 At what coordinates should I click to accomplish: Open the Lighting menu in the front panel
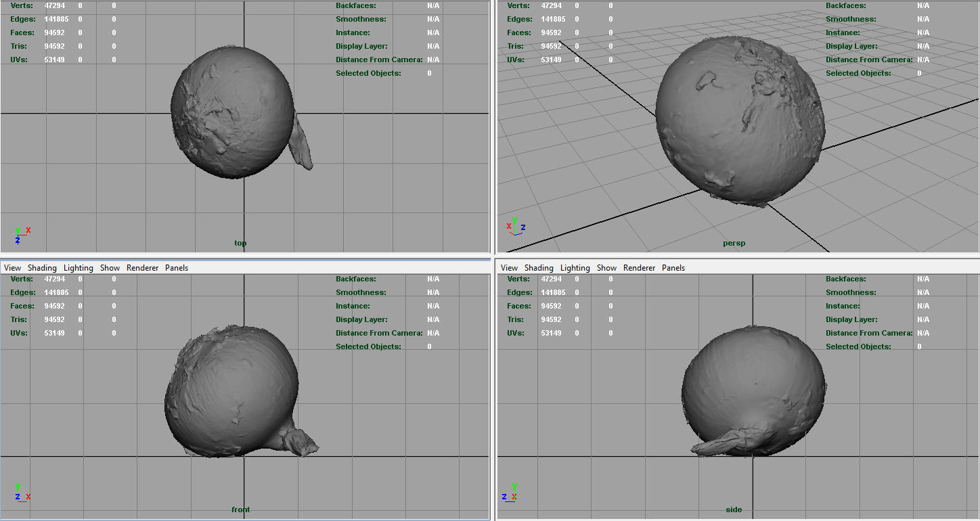[79, 268]
